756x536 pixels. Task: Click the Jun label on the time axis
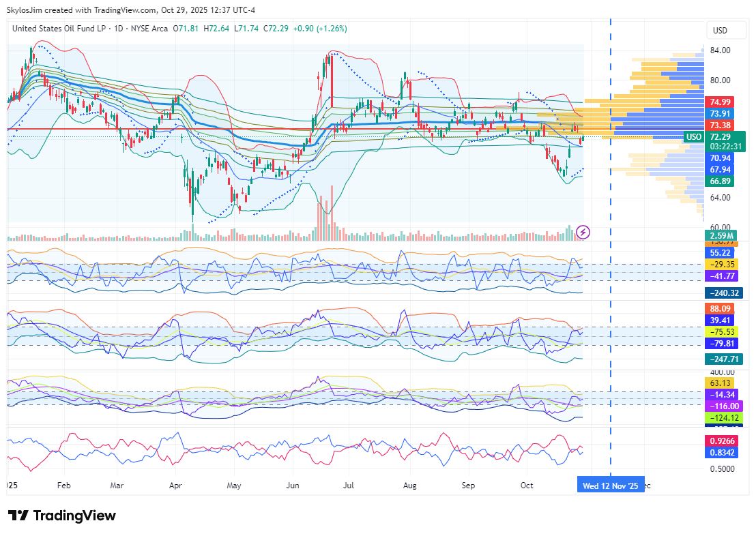click(292, 486)
